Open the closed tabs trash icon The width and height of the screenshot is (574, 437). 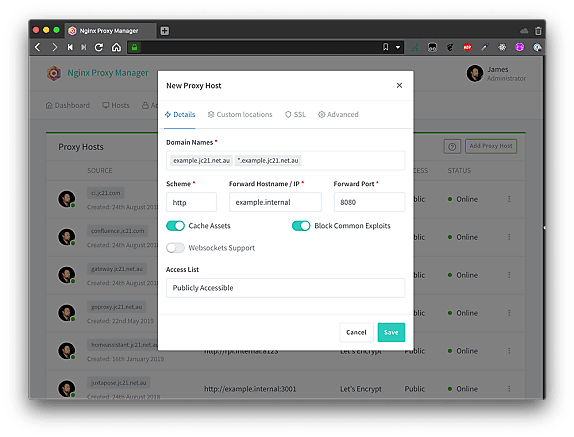pyautogui.click(x=538, y=31)
